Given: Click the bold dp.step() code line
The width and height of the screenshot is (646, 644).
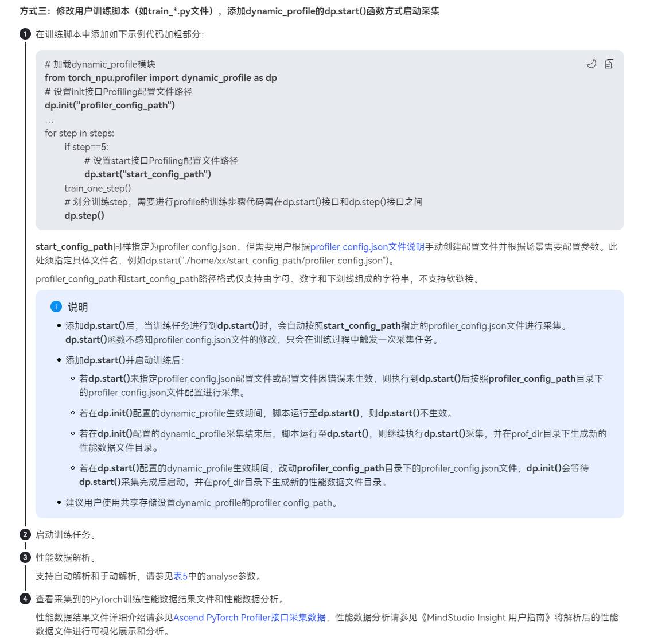Looking at the screenshot, I should point(84,215).
